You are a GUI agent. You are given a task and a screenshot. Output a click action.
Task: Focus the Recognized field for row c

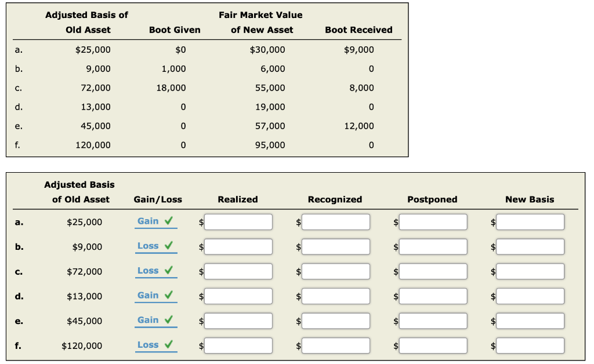(336, 271)
